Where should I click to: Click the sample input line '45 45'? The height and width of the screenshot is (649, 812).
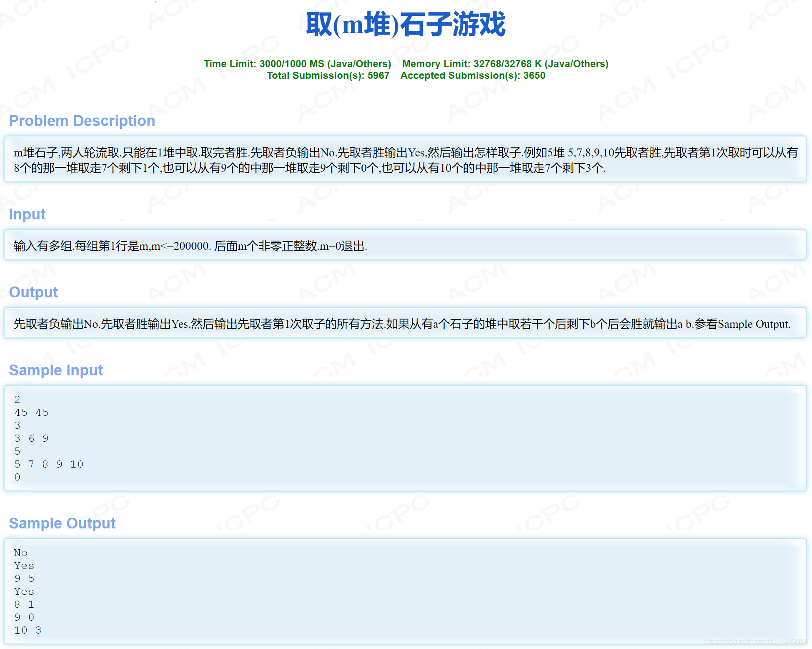[31, 413]
